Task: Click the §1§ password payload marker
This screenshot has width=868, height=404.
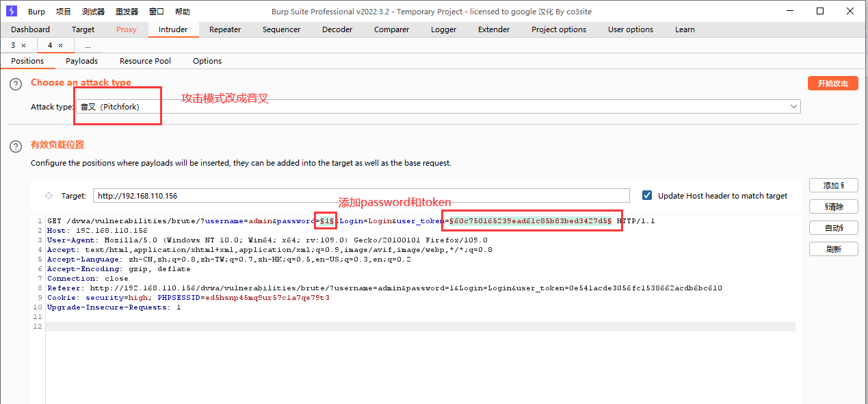Action: point(328,221)
